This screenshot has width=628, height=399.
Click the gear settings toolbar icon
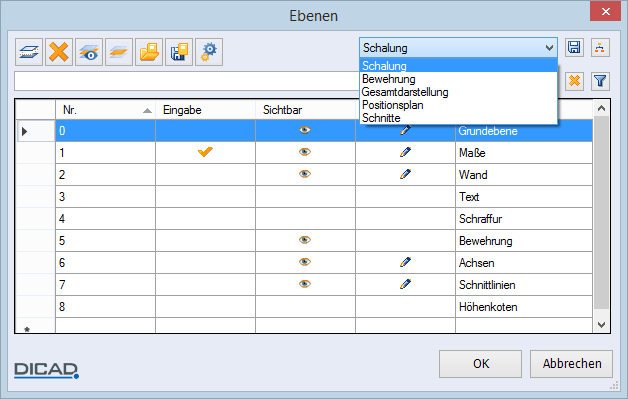coord(209,52)
